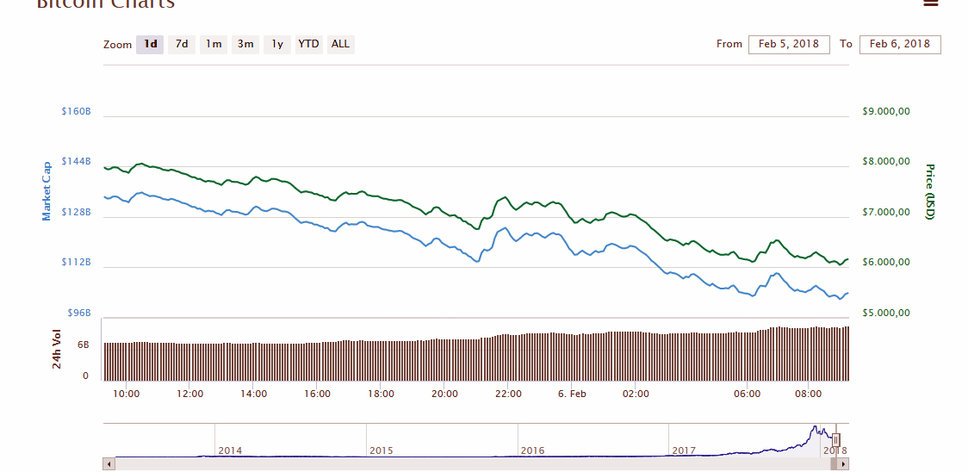The width and height of the screenshot is (968, 472).
Task: Show ALL time range
Action: pos(340,44)
